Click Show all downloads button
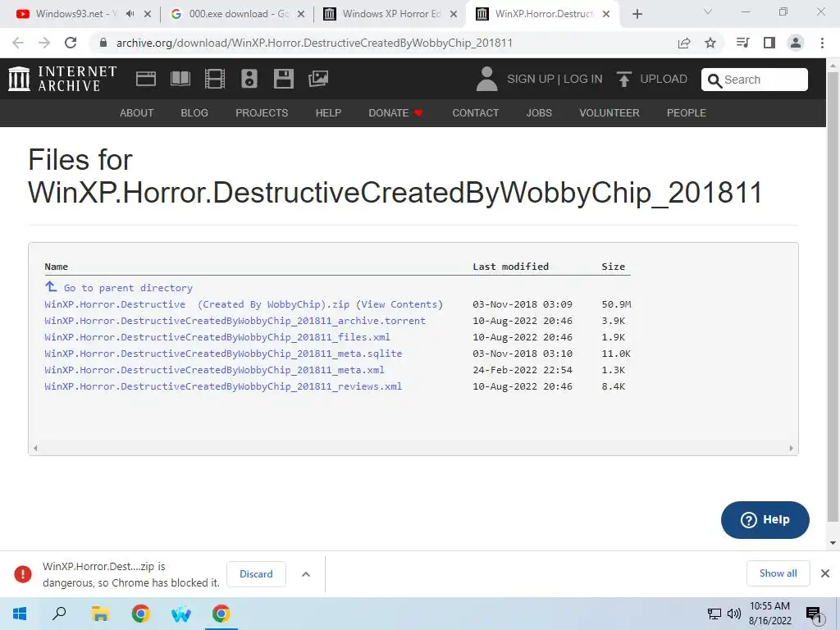Screen dimensions: 840x630 pyautogui.click(x=778, y=573)
